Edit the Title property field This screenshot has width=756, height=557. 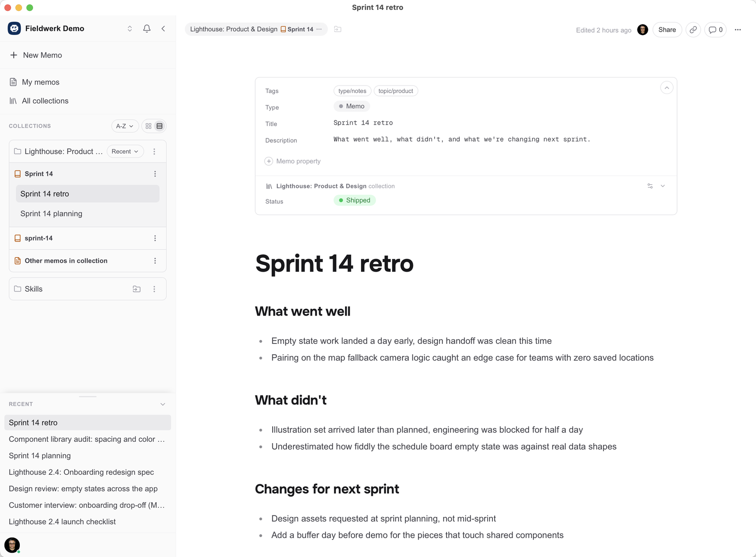pos(363,123)
